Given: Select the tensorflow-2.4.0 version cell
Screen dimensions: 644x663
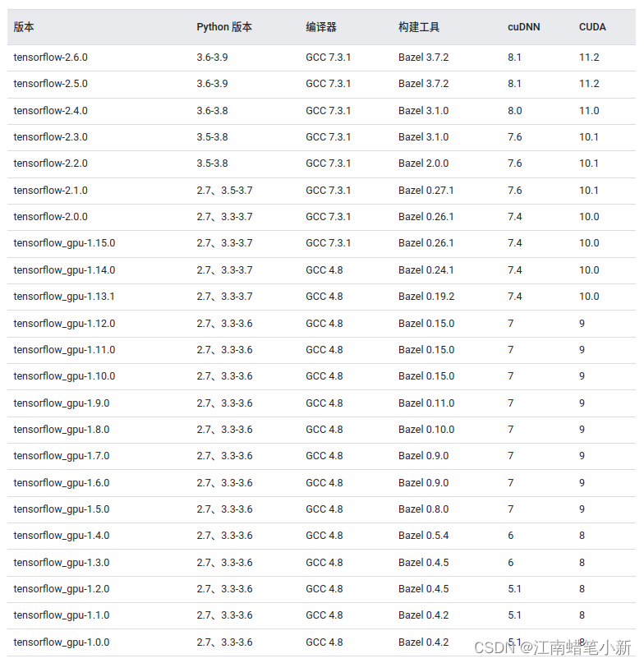Looking at the screenshot, I should point(50,111).
